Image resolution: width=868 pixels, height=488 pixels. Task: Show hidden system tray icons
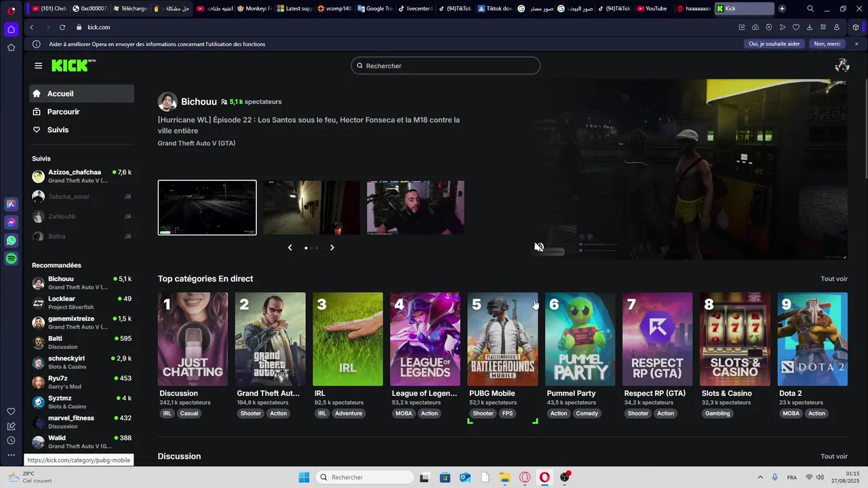pos(759,477)
